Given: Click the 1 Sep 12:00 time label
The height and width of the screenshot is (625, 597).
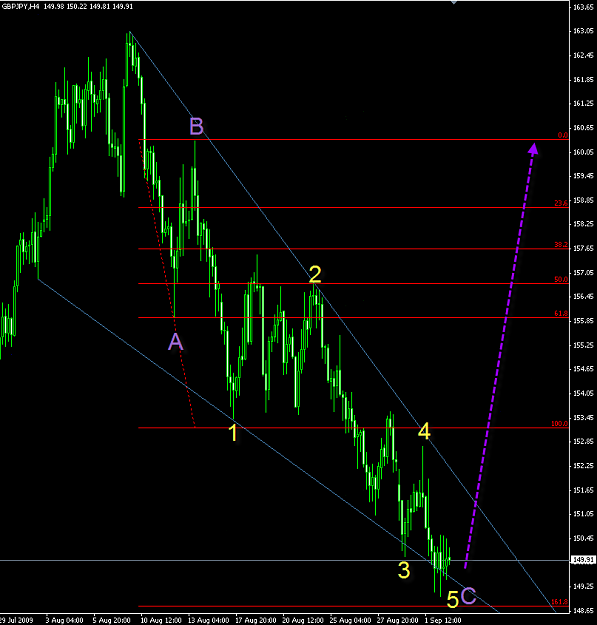Looking at the screenshot, I should click(443, 620).
